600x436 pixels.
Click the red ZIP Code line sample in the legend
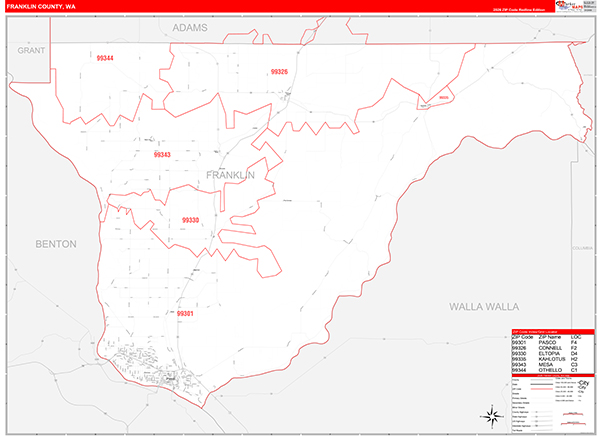point(540,389)
